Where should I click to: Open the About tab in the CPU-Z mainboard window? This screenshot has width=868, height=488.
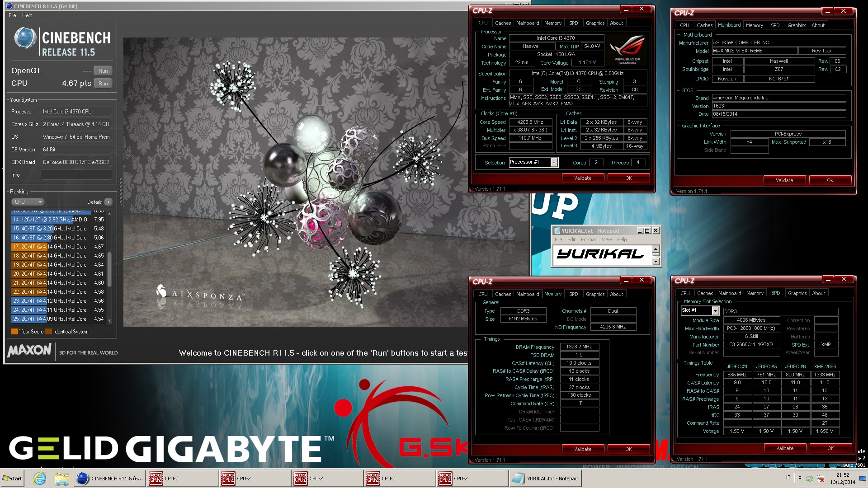pos(818,25)
